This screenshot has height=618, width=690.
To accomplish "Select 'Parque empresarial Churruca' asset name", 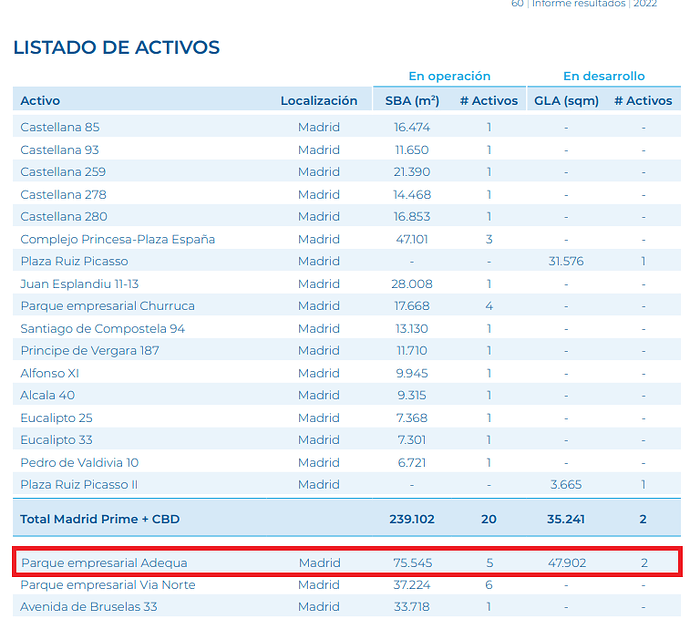I will pyautogui.click(x=107, y=306).
